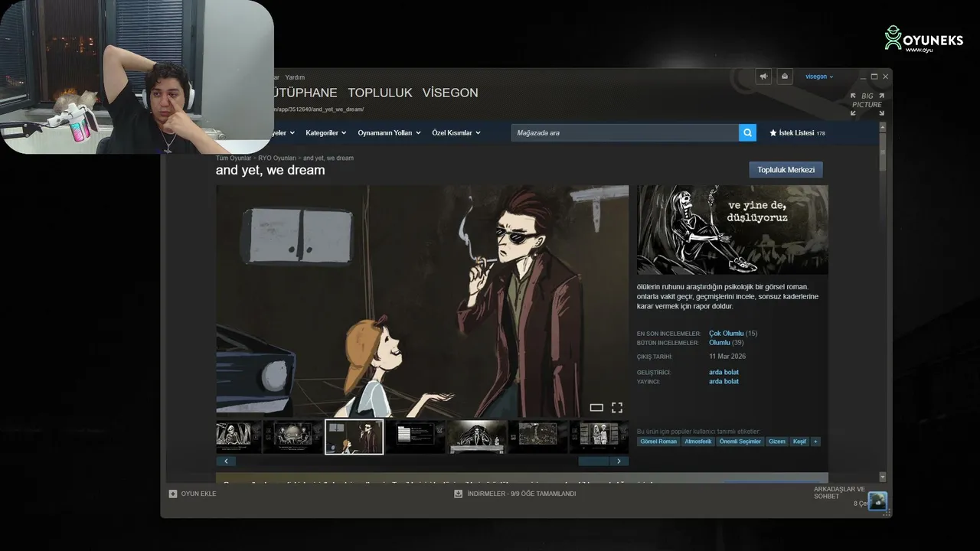
Task: Click the page title and yet, we dream
Action: [x=270, y=170]
